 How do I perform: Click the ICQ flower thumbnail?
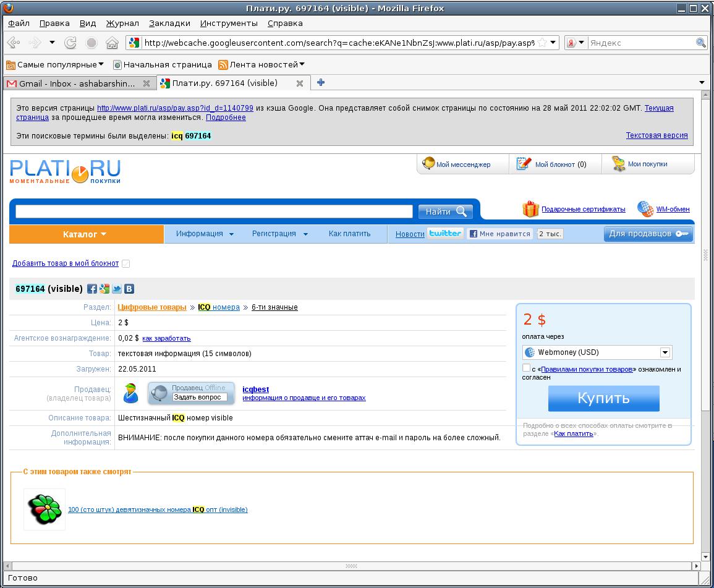click(x=44, y=509)
